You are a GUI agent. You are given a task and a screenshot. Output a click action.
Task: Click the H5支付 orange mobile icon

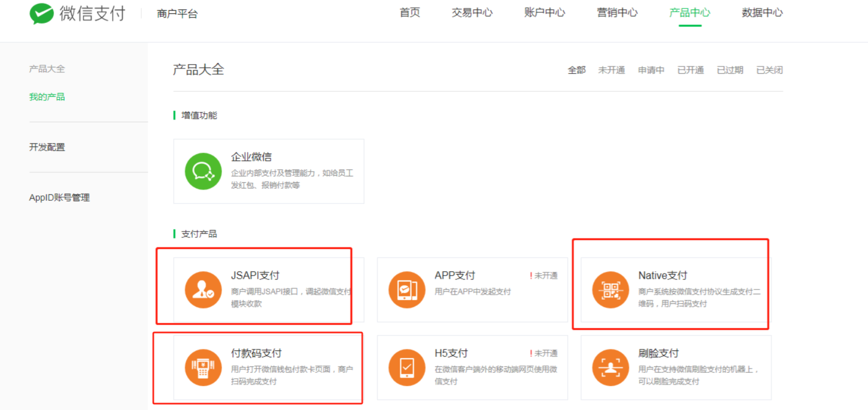pos(407,368)
